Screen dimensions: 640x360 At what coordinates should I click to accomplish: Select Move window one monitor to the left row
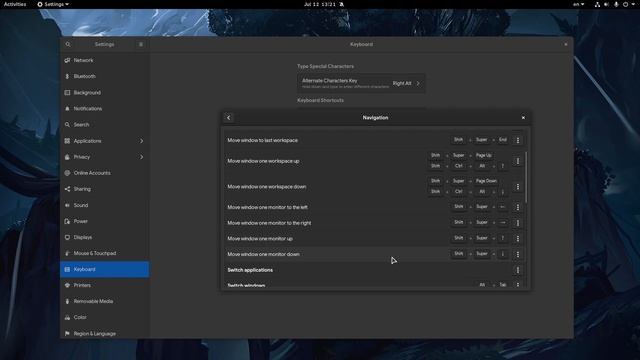coord(374,207)
